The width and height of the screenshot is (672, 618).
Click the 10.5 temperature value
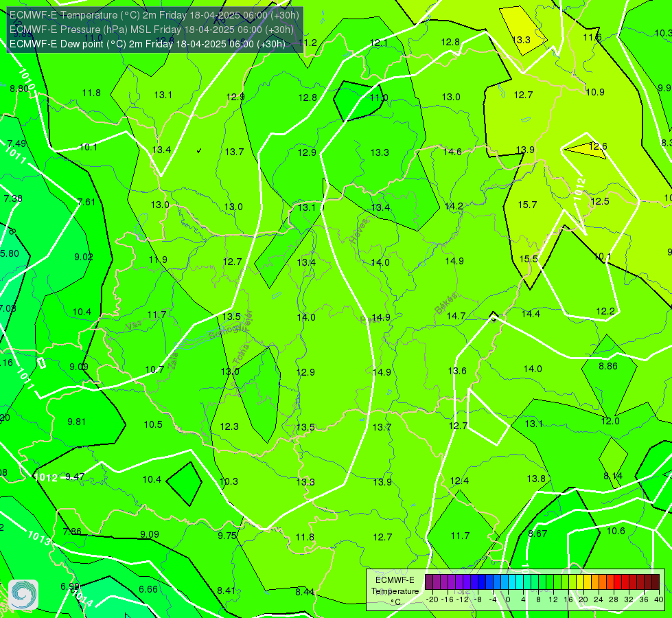[153, 424]
